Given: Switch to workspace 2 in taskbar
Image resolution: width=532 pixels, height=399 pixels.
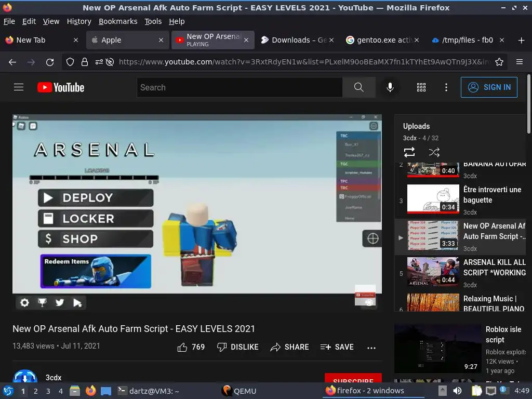Looking at the screenshot, I should click(x=36, y=391).
